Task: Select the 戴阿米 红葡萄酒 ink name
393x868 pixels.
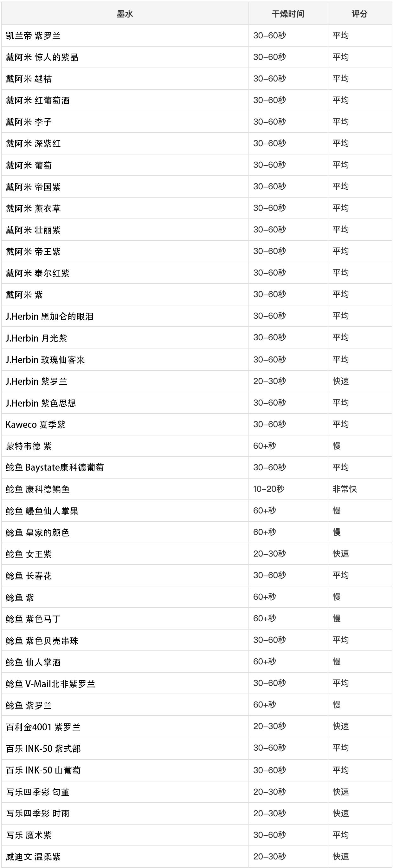Action: (x=38, y=101)
